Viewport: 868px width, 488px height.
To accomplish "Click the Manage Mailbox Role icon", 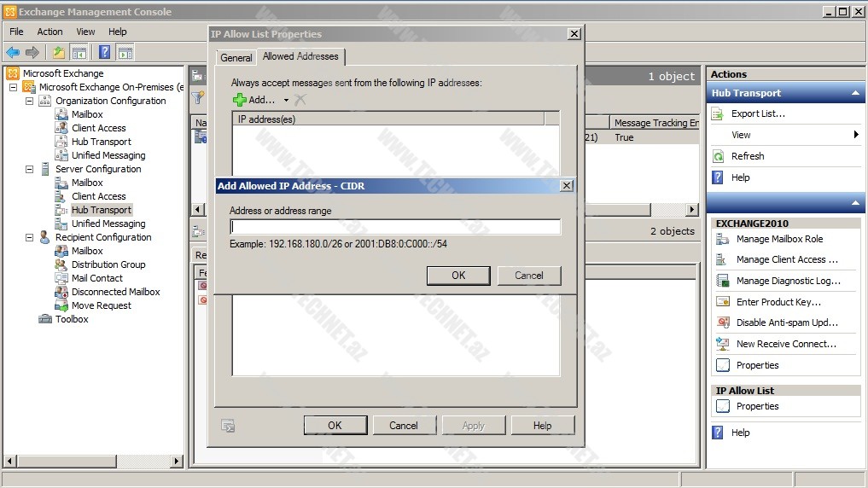I will pos(723,239).
